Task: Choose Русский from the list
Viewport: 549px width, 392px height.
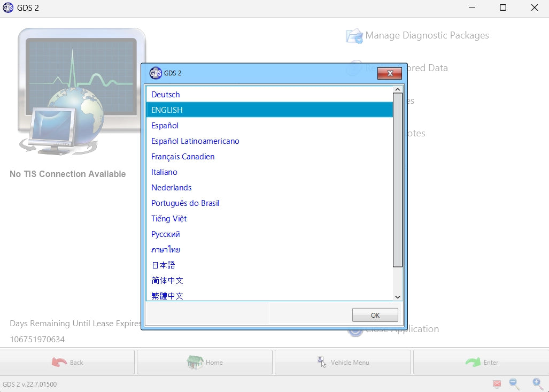Action: point(269,234)
